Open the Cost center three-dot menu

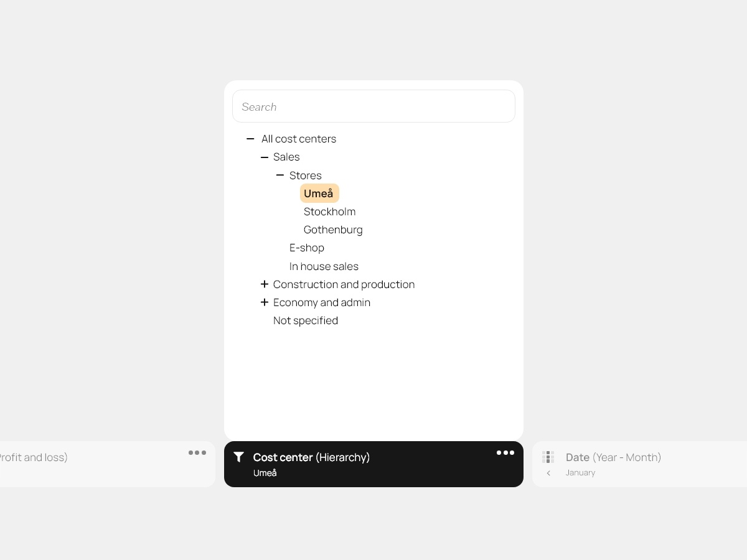click(x=505, y=452)
